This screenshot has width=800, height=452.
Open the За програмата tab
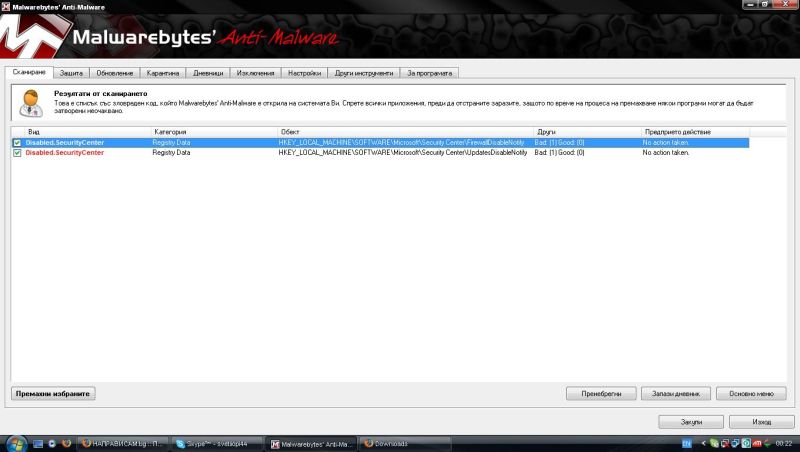point(429,73)
